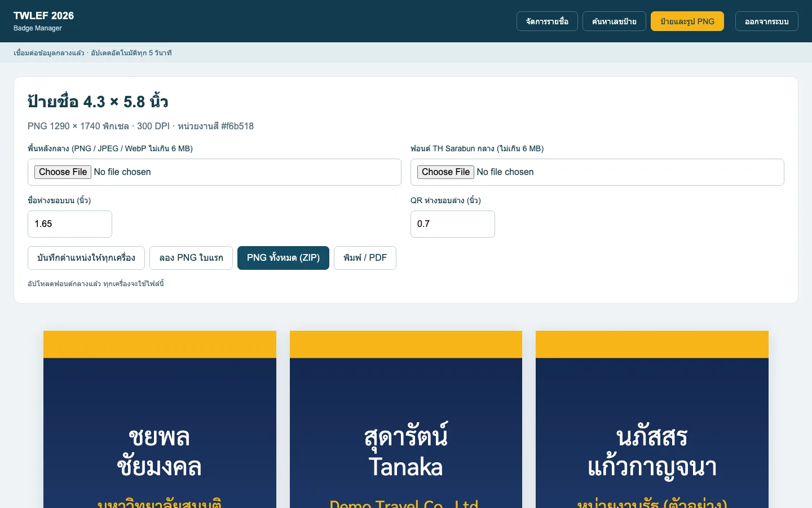
Task: Choose File for ฟอนต์ TH Sarabun
Action: [x=445, y=172]
